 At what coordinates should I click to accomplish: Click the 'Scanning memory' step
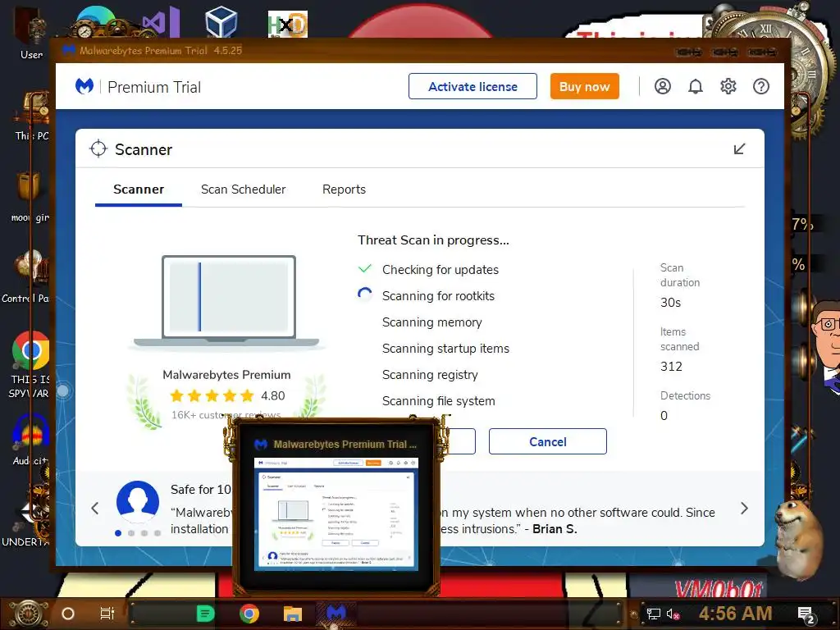click(x=431, y=322)
